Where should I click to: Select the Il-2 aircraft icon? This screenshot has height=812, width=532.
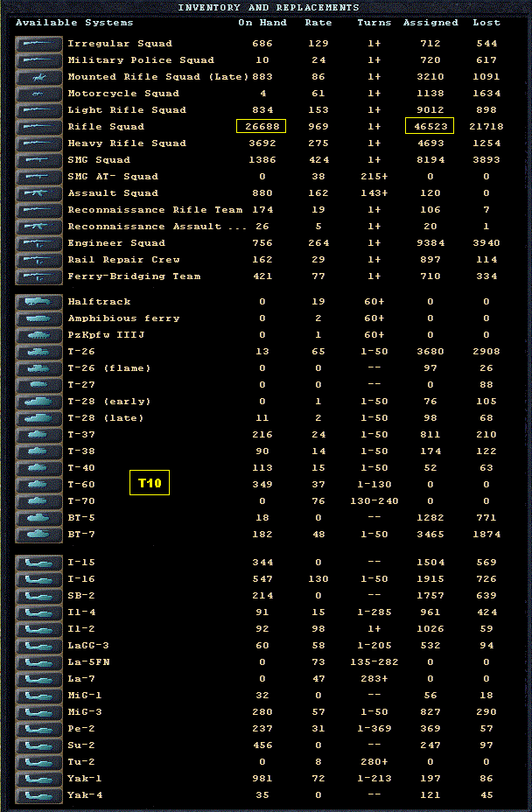point(38,628)
